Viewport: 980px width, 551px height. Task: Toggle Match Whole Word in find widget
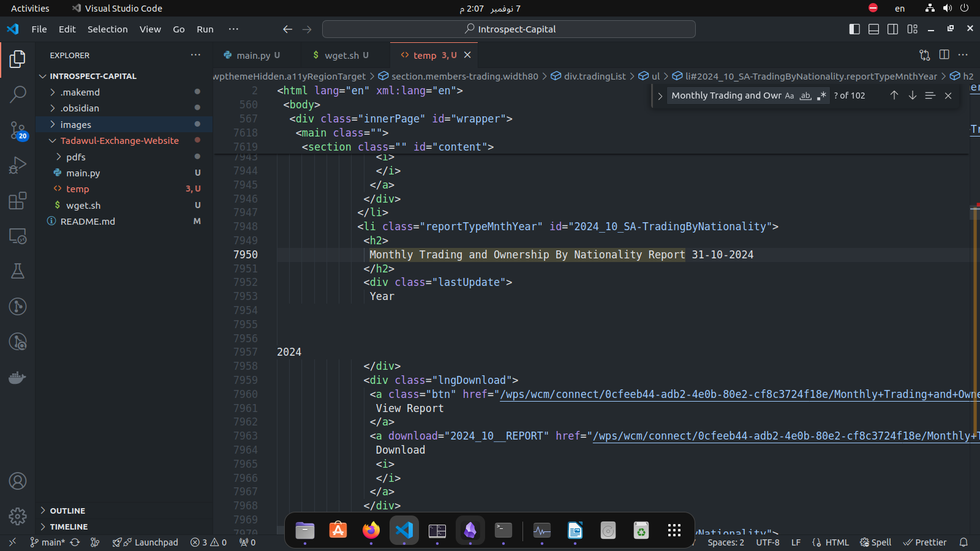pyautogui.click(x=805, y=96)
